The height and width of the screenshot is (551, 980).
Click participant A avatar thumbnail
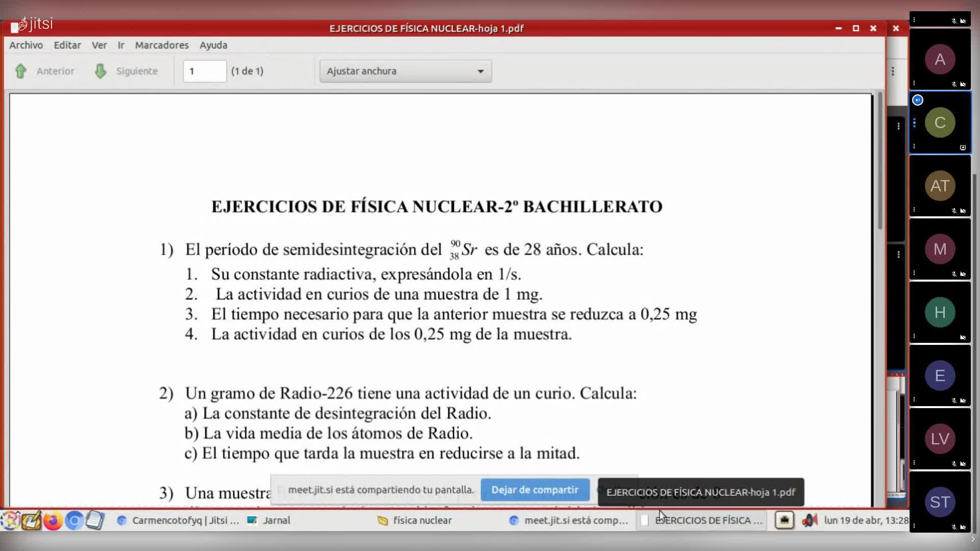coord(940,59)
